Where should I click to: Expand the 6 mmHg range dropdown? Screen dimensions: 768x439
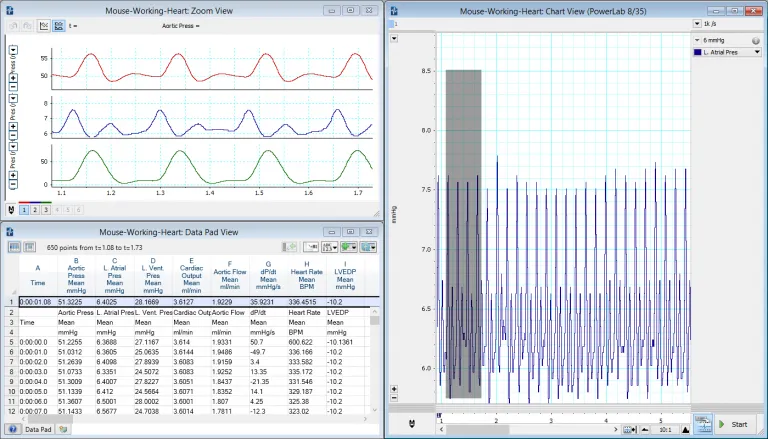coord(696,40)
